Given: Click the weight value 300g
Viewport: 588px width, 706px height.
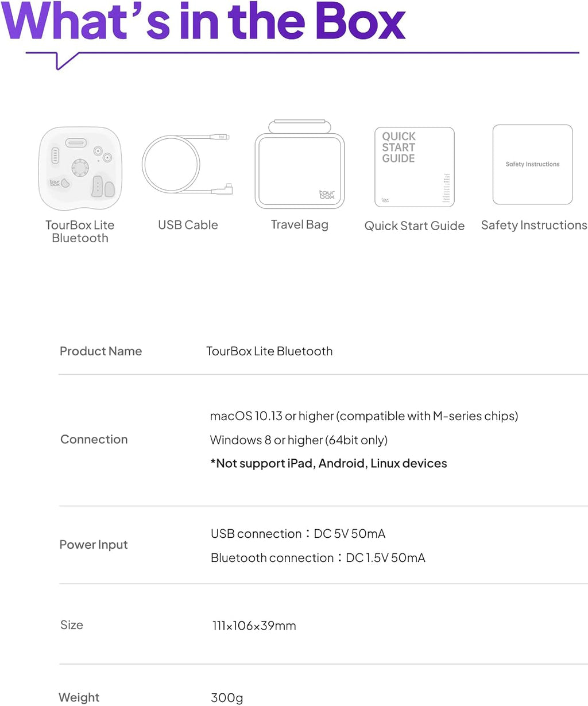Looking at the screenshot, I should [x=227, y=698].
